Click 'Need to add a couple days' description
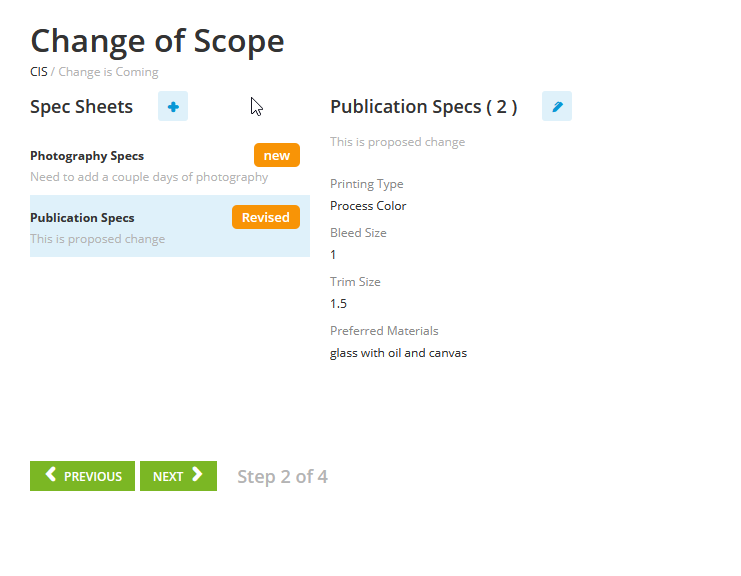Image resolution: width=741 pixels, height=576 pixels. [x=149, y=177]
